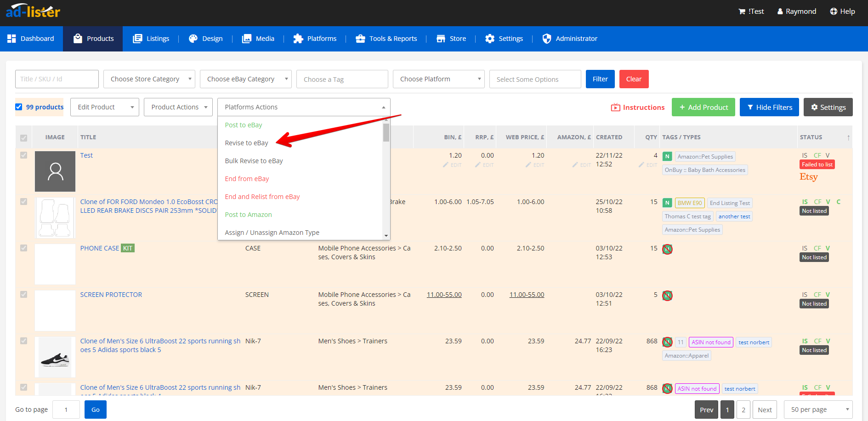Click the green Add Product button
Screen dimensions: 868x421
(703, 107)
